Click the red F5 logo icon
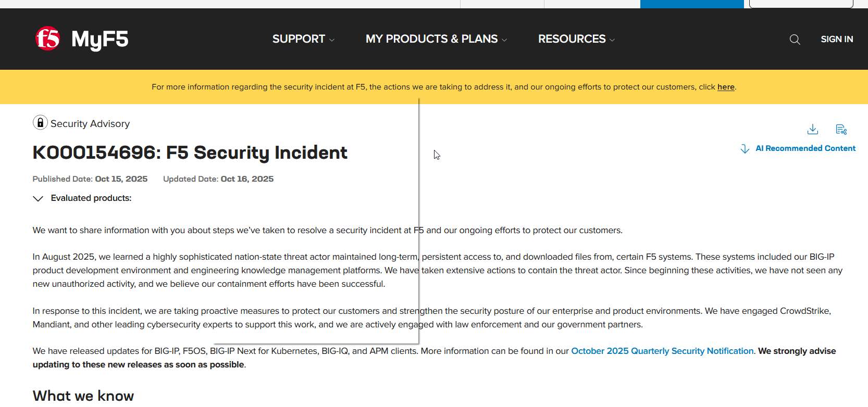868x407 pixels. 47,39
